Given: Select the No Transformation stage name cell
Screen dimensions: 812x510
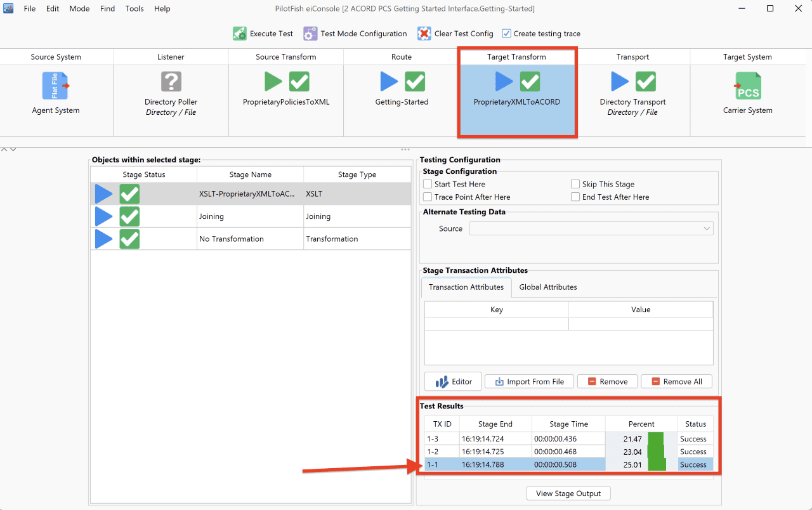Looking at the screenshot, I should (251, 239).
